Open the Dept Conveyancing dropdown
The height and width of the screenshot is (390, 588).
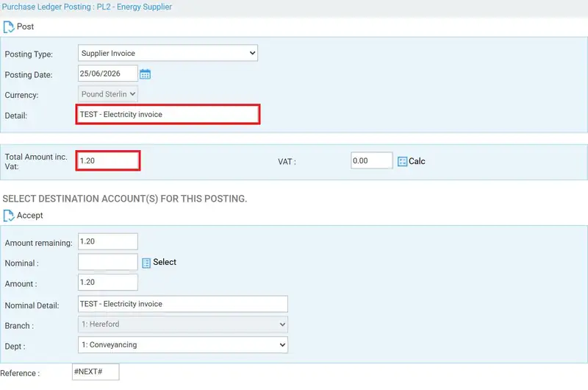click(182, 344)
